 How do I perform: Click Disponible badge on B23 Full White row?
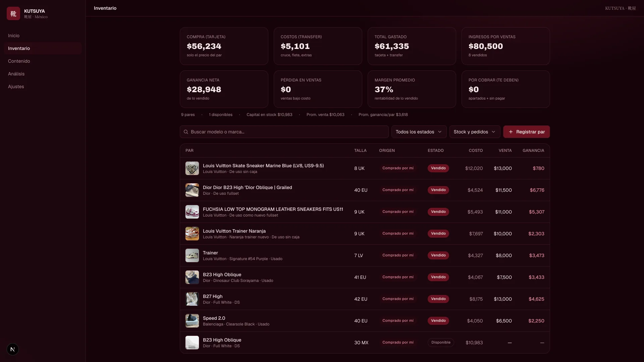[441, 343]
